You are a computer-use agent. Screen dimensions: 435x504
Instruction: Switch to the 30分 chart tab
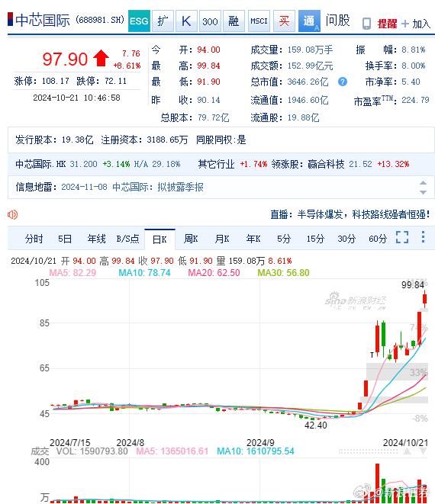pyautogui.click(x=346, y=239)
